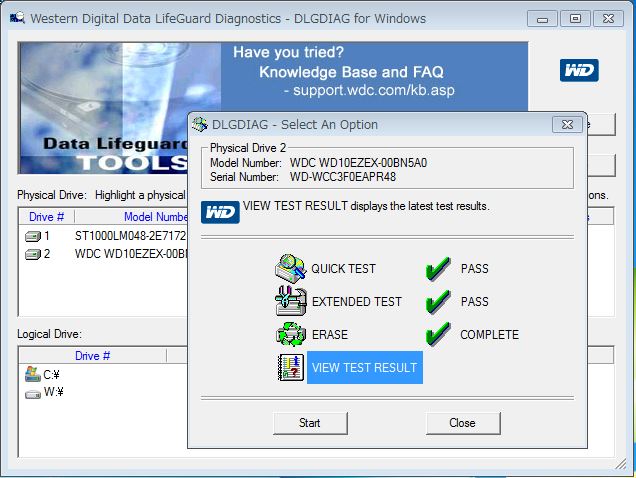Image resolution: width=636 pixels, height=478 pixels.
Task: Select the Extended Test tools icon
Action: pyautogui.click(x=290, y=301)
